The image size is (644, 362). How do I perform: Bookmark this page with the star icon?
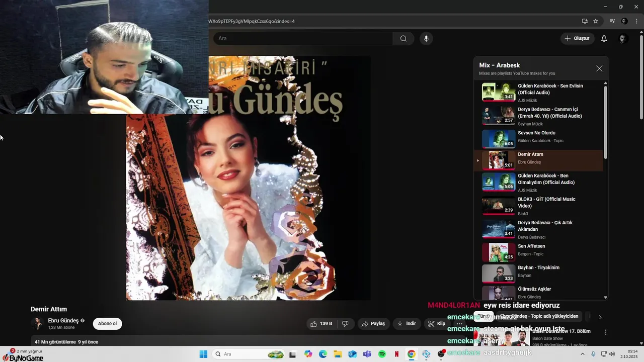click(596, 21)
